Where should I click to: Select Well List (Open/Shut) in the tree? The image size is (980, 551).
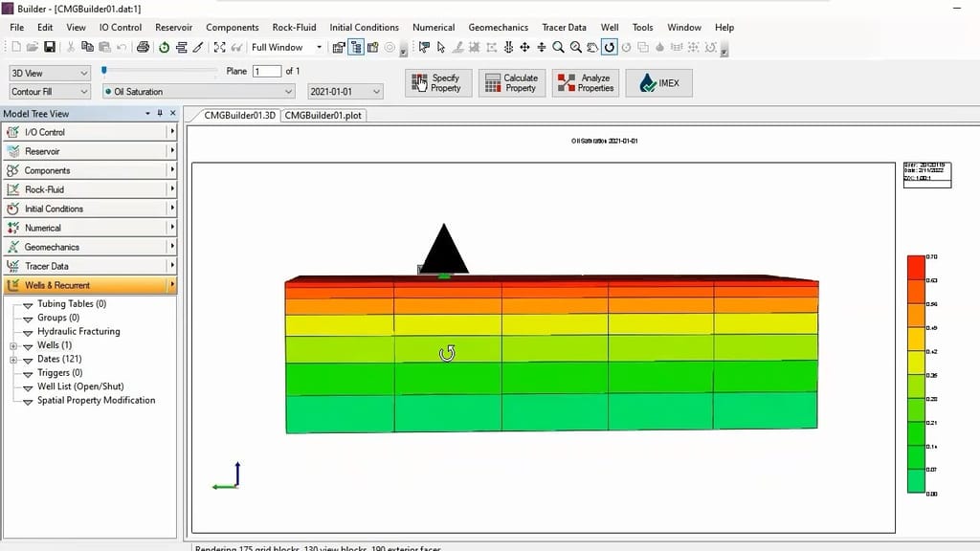point(80,386)
